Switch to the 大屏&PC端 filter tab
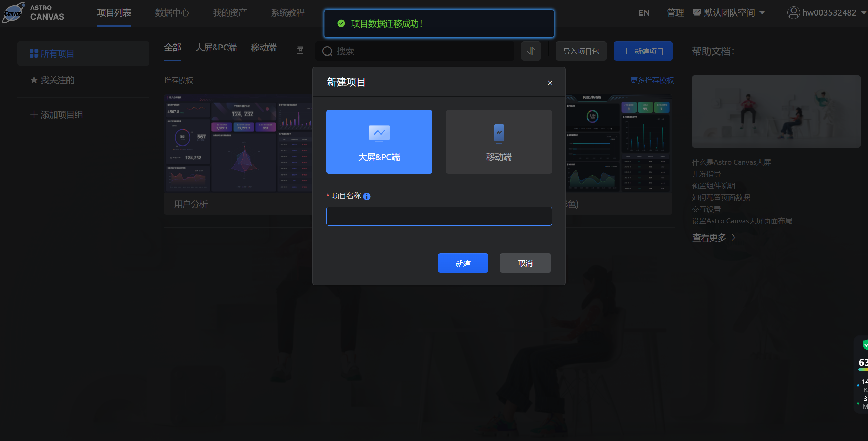This screenshot has width=868, height=441. (216, 48)
